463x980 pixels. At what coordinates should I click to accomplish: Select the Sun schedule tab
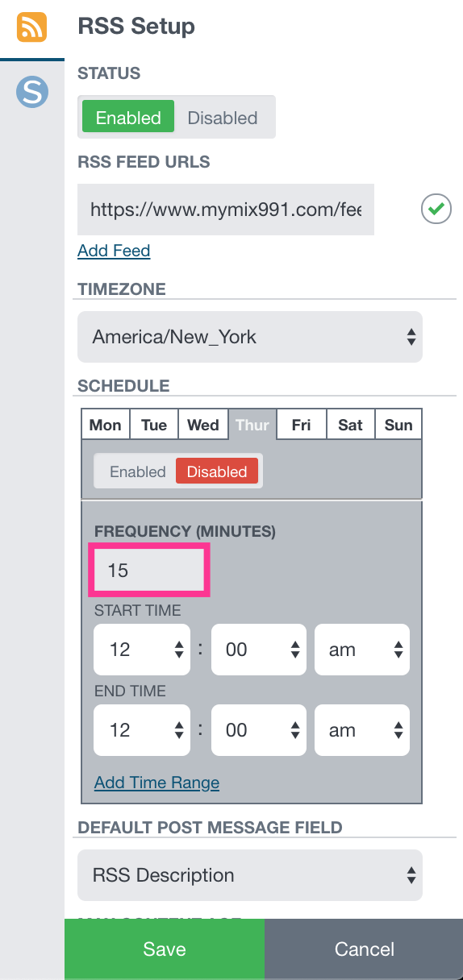[398, 425]
